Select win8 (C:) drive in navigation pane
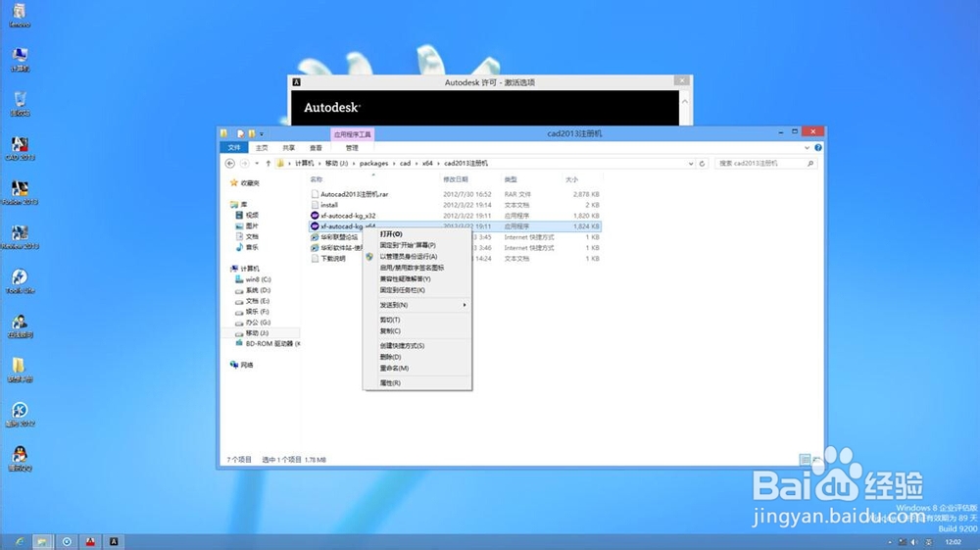 coord(253,279)
